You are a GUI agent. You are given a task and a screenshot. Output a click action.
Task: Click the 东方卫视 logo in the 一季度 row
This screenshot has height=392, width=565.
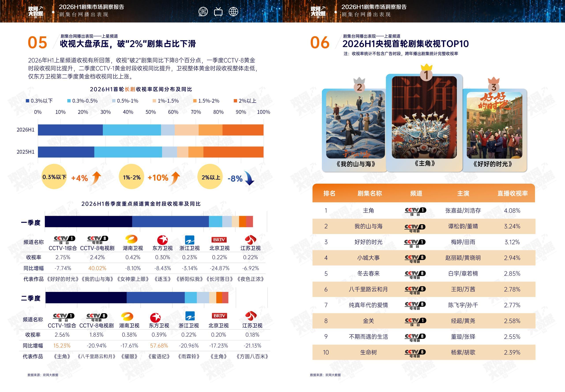coord(162,240)
